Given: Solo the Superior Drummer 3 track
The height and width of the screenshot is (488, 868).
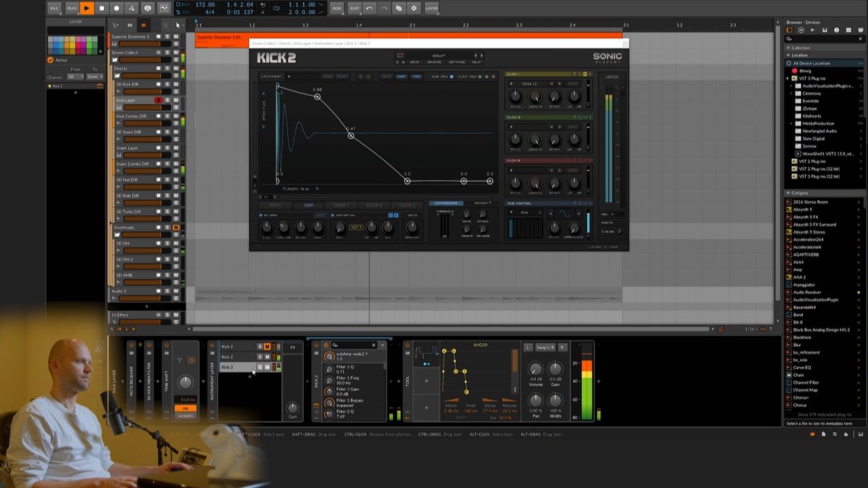Looking at the screenshot, I should pyautogui.click(x=167, y=37).
